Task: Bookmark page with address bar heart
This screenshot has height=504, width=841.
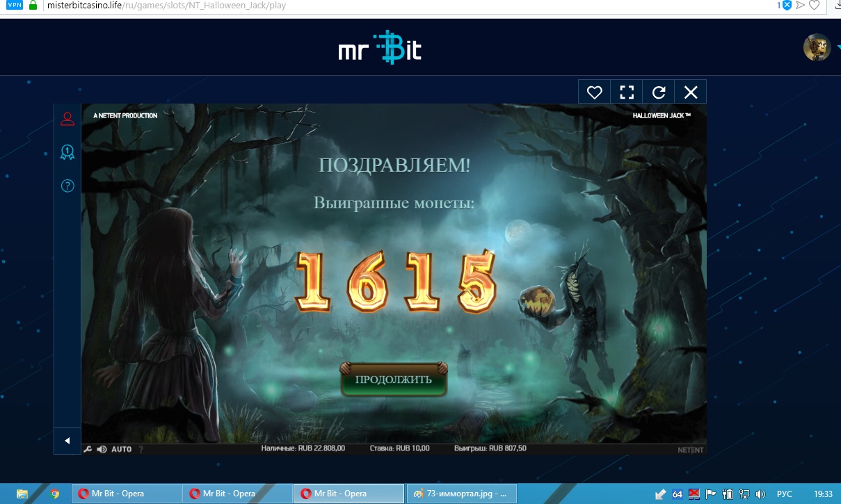Action: pyautogui.click(x=814, y=5)
